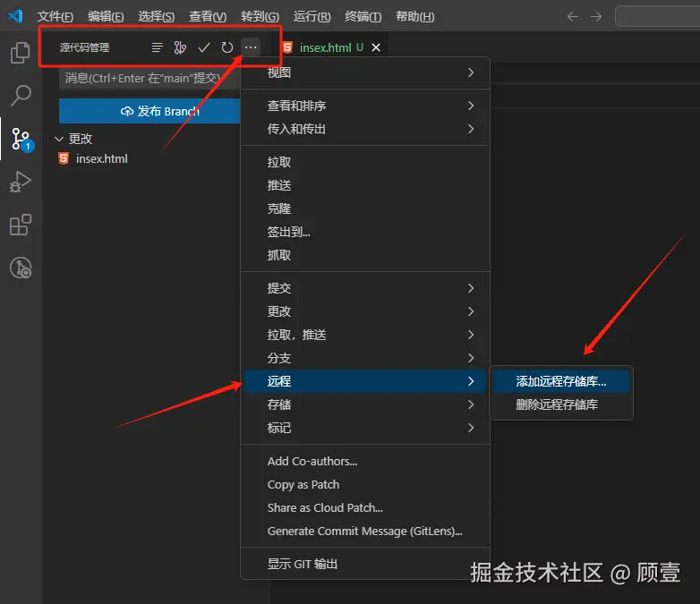Choose 推送 from the context menu
The image size is (700, 604).
coord(365,185)
